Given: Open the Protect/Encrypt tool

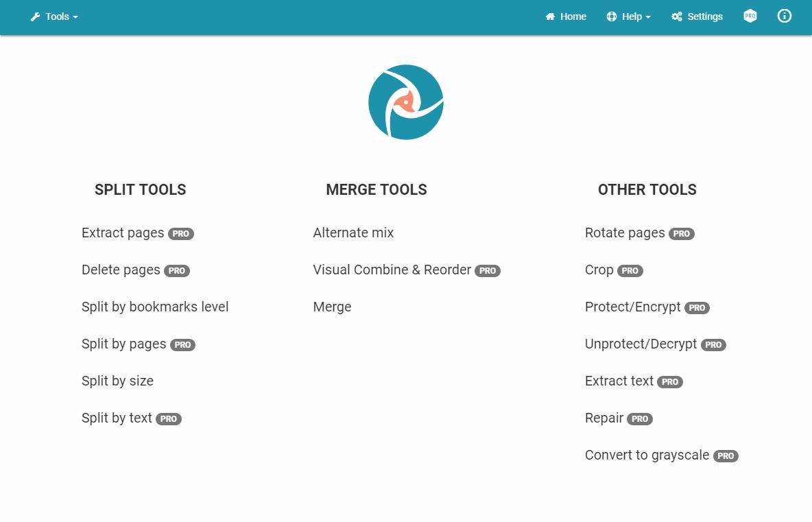Looking at the screenshot, I should (633, 307).
